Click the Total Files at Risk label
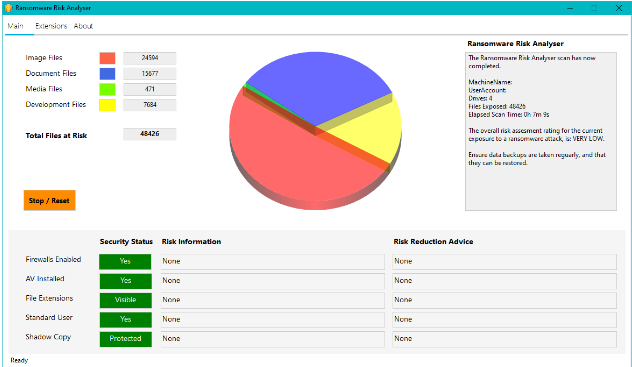This screenshot has height=367, width=632. 56,136
